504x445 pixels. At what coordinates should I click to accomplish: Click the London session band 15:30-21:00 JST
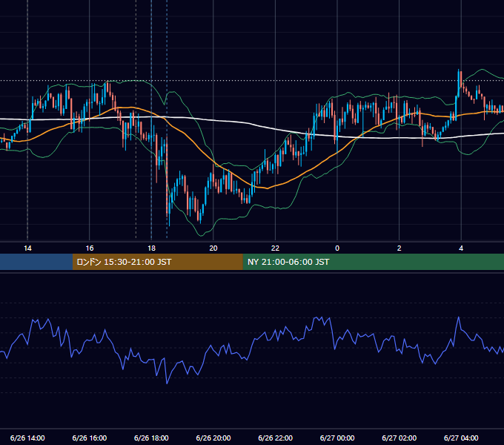tap(157, 262)
